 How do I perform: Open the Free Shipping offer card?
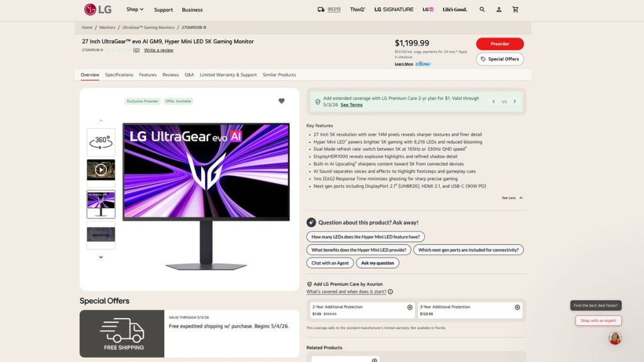pyautogui.click(x=189, y=334)
